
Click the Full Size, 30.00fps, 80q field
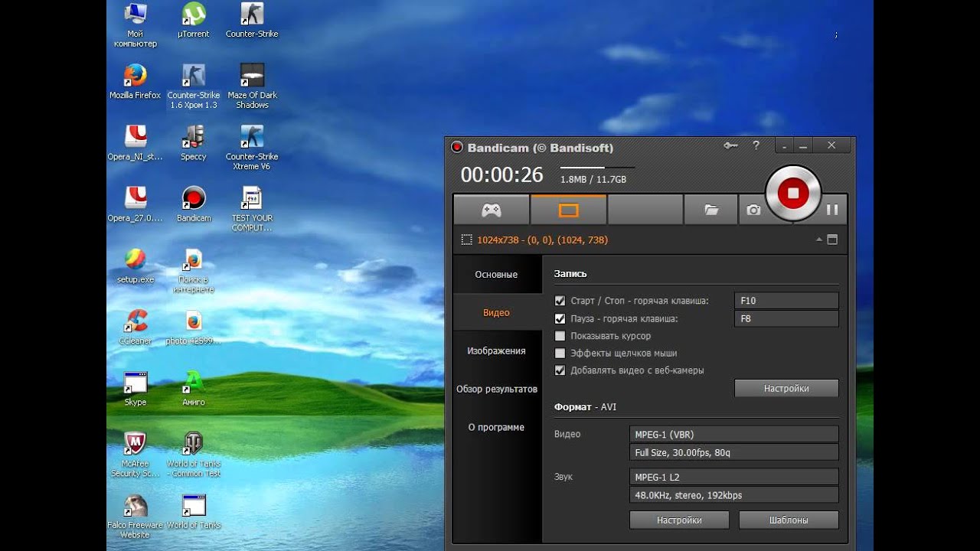point(734,453)
